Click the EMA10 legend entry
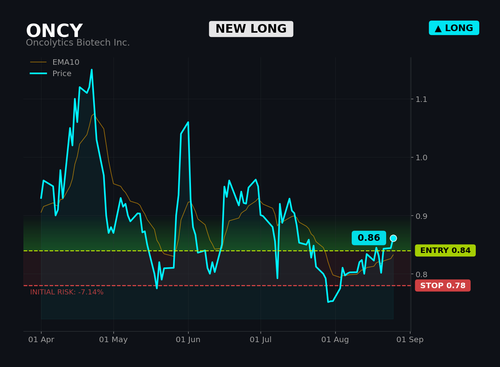 [x=55, y=62]
